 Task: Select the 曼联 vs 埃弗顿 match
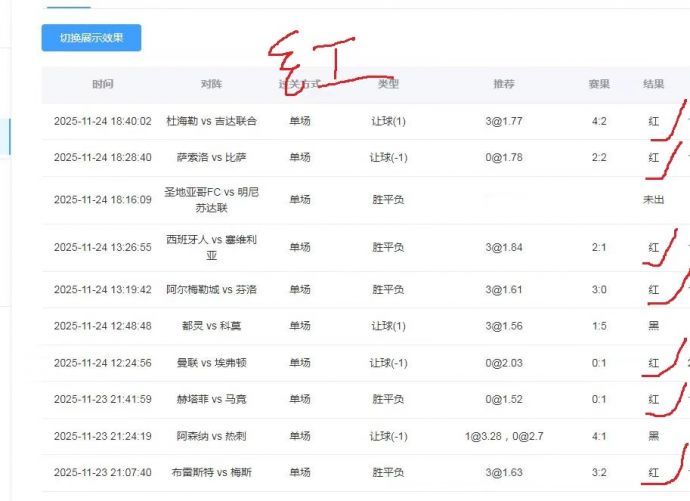coord(211,363)
